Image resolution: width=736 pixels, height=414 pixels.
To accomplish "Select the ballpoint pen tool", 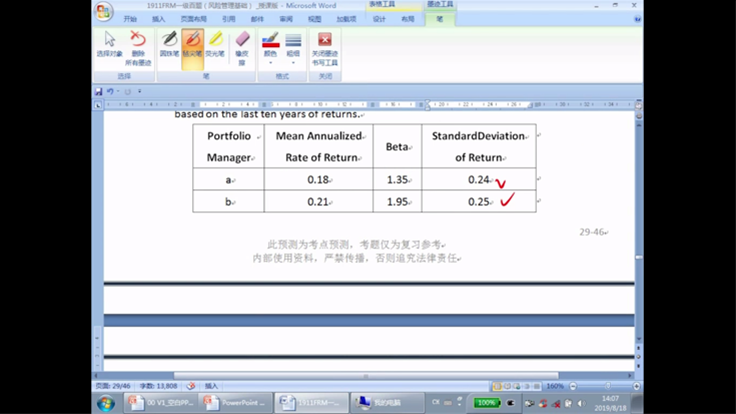I will point(169,44).
